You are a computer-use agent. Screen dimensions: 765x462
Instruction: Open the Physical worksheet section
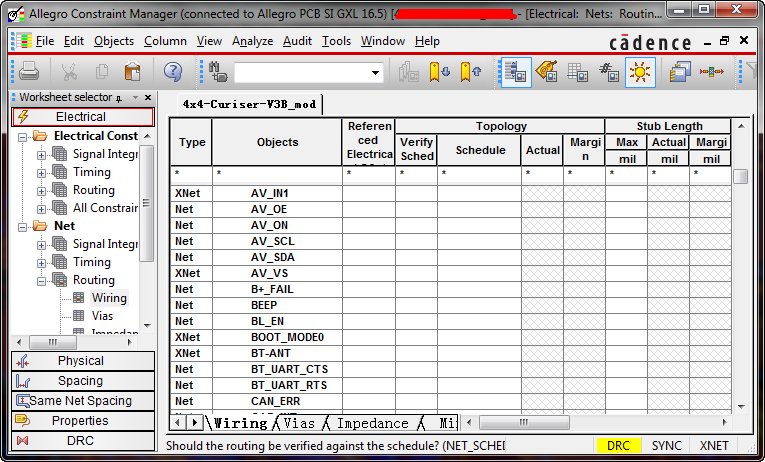[x=82, y=361]
